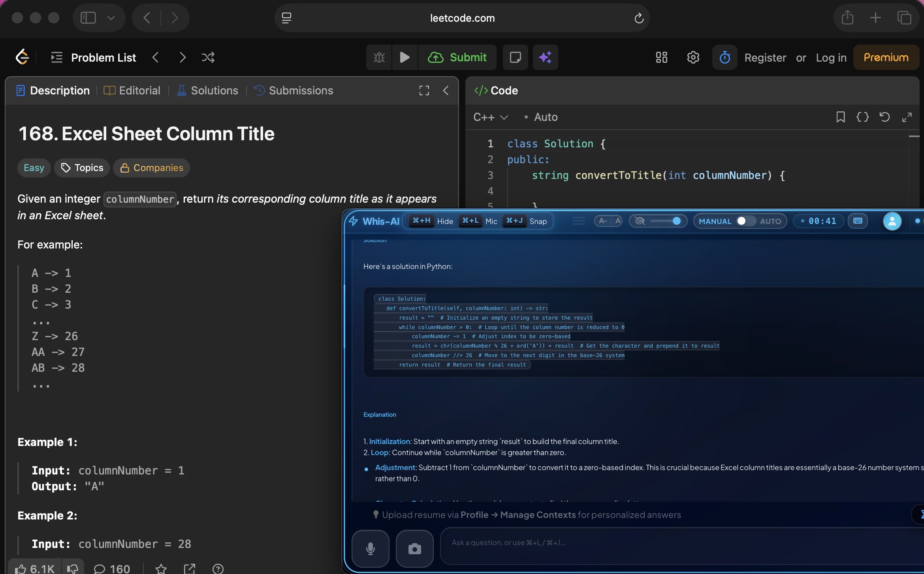924x574 pixels.
Task: Toggle the Whis-AI hidden-eye visibility icon
Action: pyautogui.click(x=640, y=221)
